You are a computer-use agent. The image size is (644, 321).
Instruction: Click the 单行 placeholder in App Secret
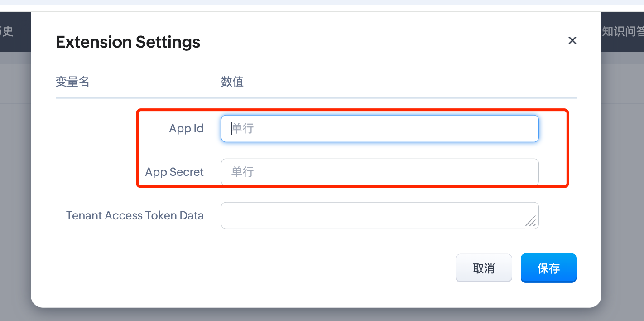pyautogui.click(x=243, y=172)
